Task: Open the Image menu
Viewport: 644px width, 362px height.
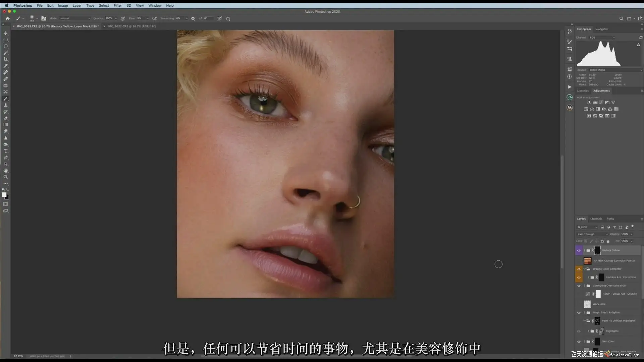Action: click(x=63, y=5)
